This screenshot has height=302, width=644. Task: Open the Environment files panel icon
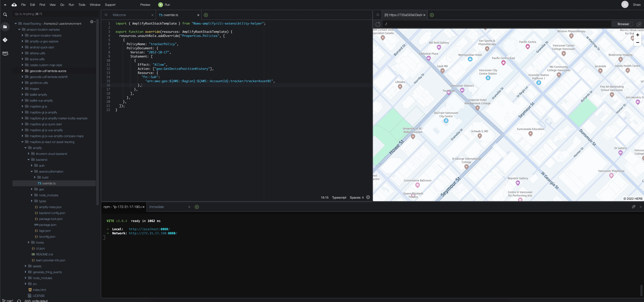pyautogui.click(x=5, y=27)
